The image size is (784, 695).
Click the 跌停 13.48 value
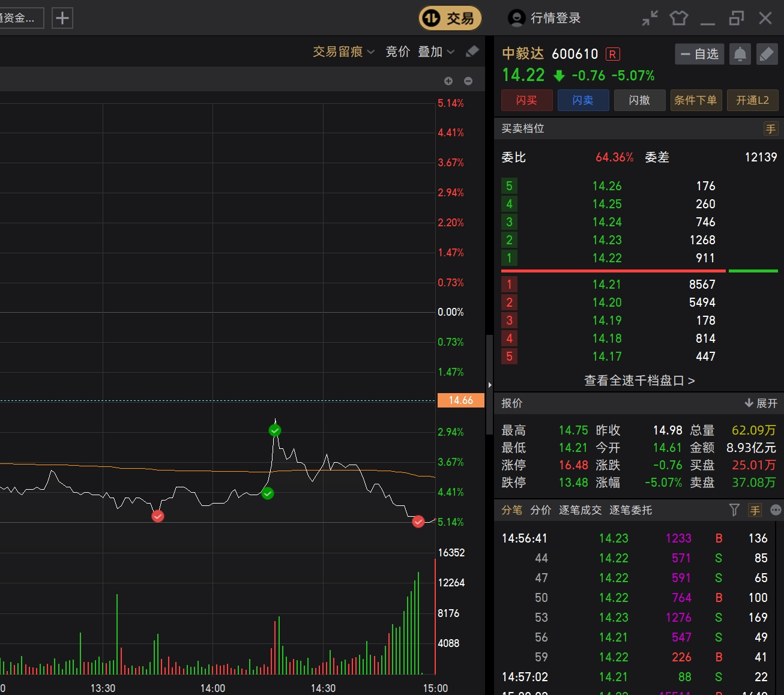(x=573, y=483)
